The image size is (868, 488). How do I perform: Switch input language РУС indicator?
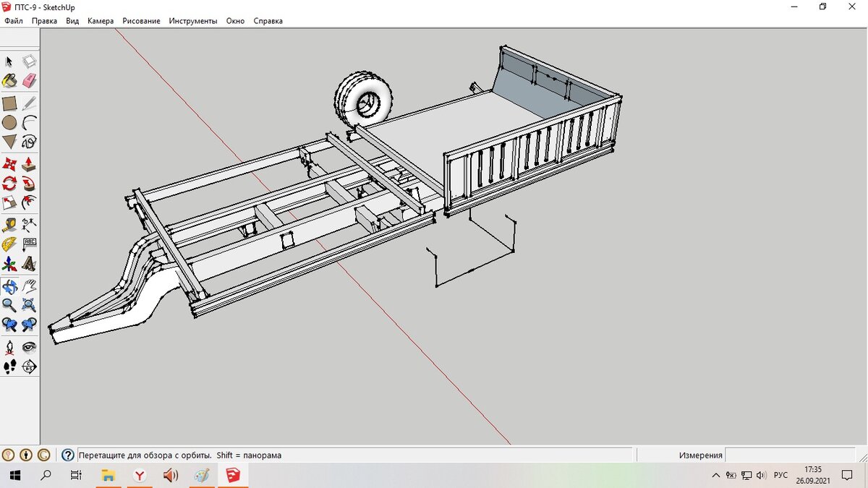click(x=781, y=476)
